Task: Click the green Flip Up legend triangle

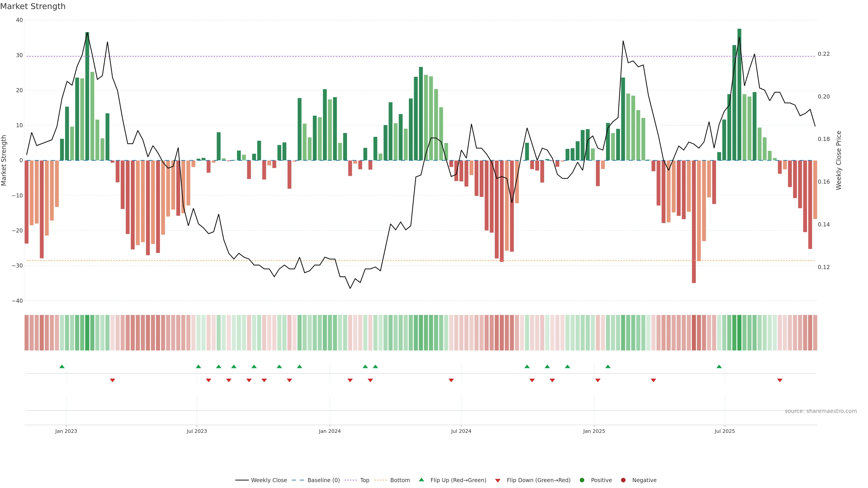Action: [x=421, y=480]
